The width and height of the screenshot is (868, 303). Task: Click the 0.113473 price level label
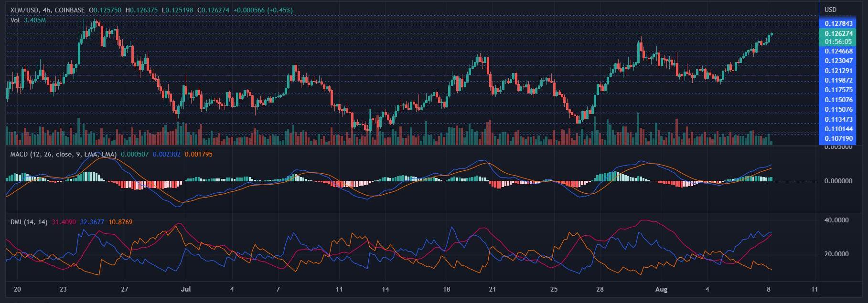click(838, 119)
